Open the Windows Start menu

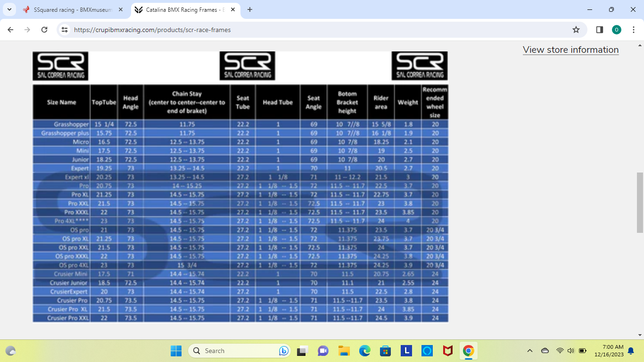(176, 351)
